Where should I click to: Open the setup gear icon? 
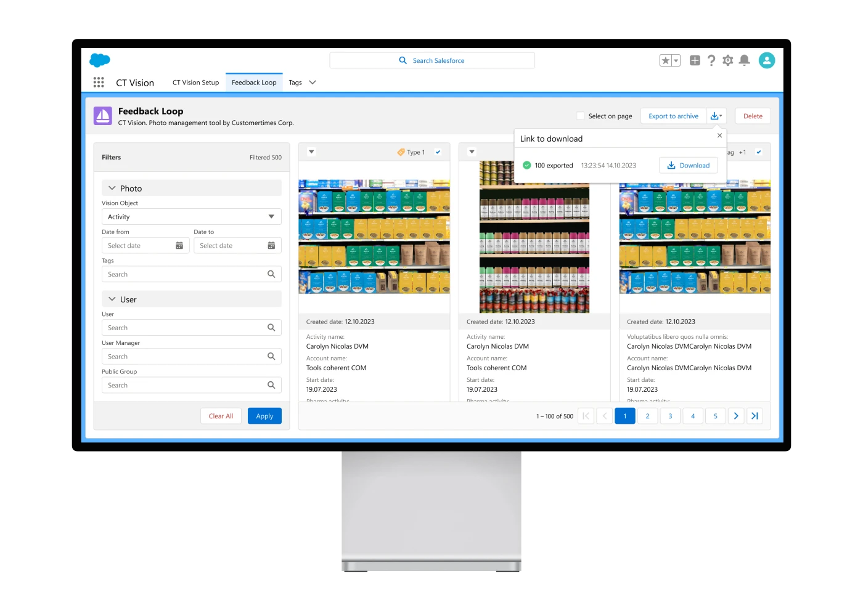(x=728, y=60)
